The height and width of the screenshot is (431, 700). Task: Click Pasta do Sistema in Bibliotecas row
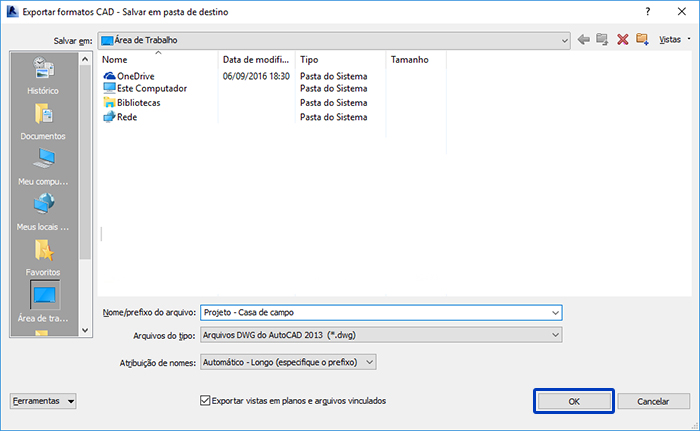click(x=333, y=103)
